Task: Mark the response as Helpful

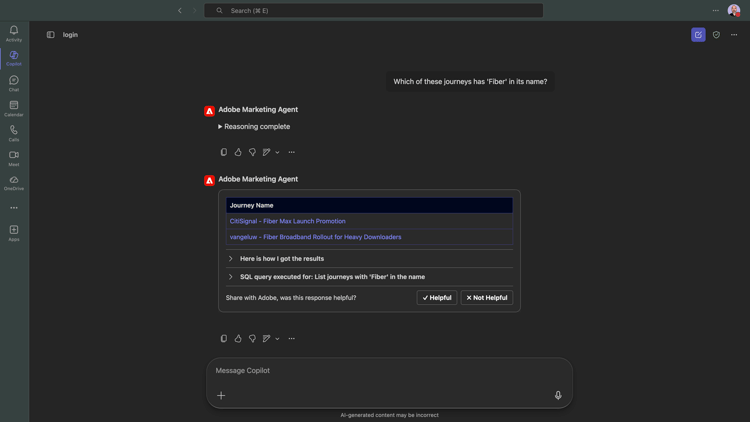Action: (437, 298)
